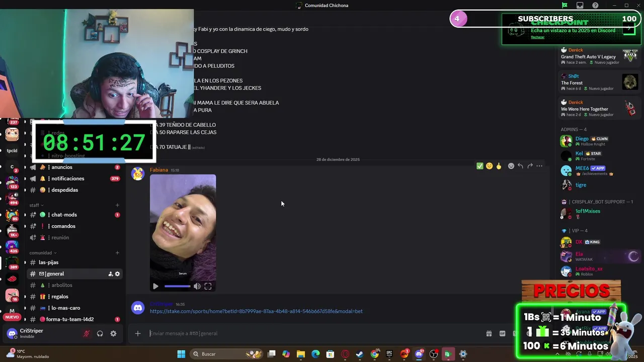Open the comandos channel
The width and height of the screenshot is (644, 362).
tap(75, 226)
